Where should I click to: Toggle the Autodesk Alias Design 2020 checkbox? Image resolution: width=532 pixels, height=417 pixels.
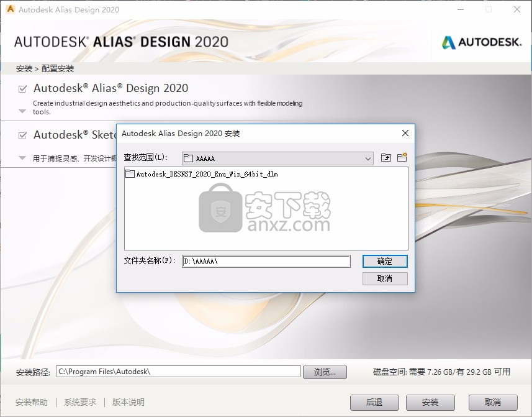tap(22, 89)
